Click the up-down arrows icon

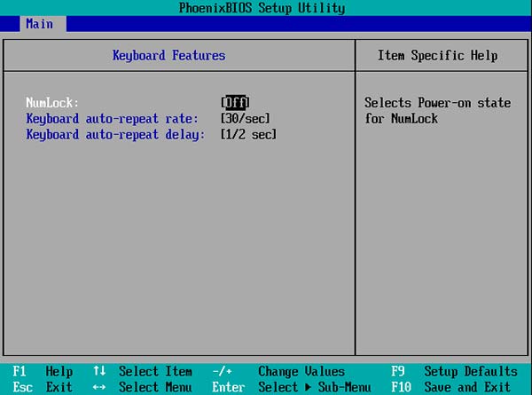(x=99, y=370)
